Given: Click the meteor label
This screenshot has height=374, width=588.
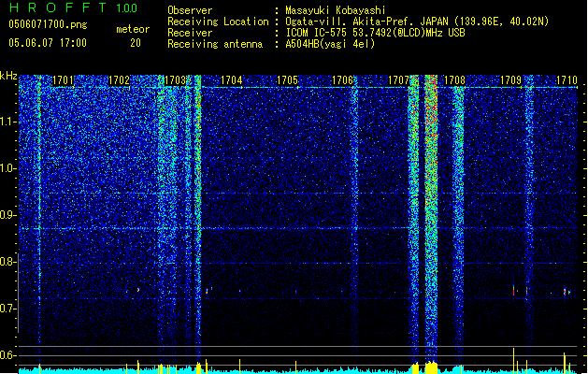Looking at the screenshot, I should pyautogui.click(x=133, y=29).
